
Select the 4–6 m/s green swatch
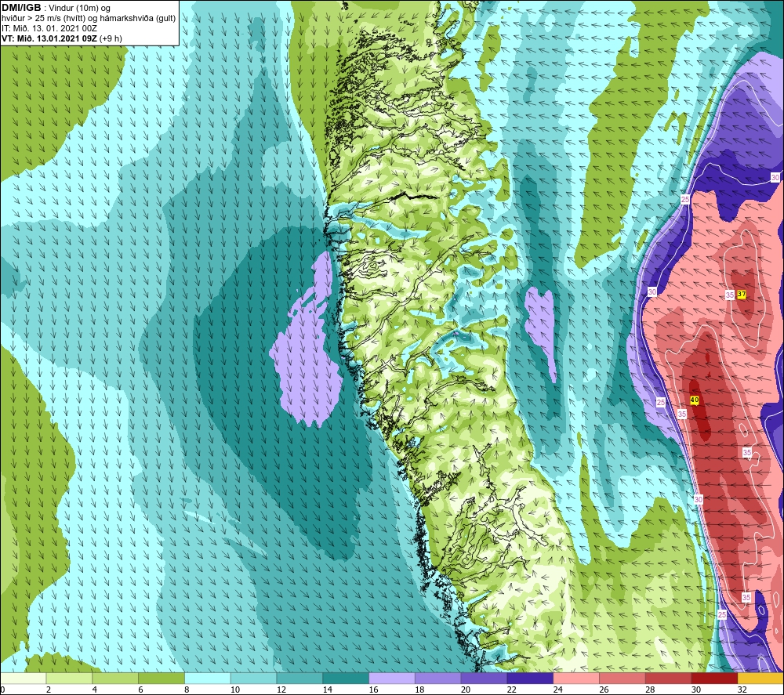tap(115, 679)
